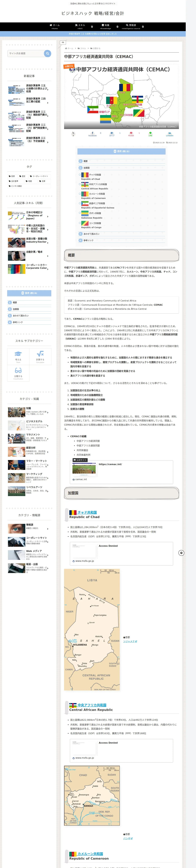Share via Facebook icon
This screenshot has width=196, height=868.
tap(93, 134)
